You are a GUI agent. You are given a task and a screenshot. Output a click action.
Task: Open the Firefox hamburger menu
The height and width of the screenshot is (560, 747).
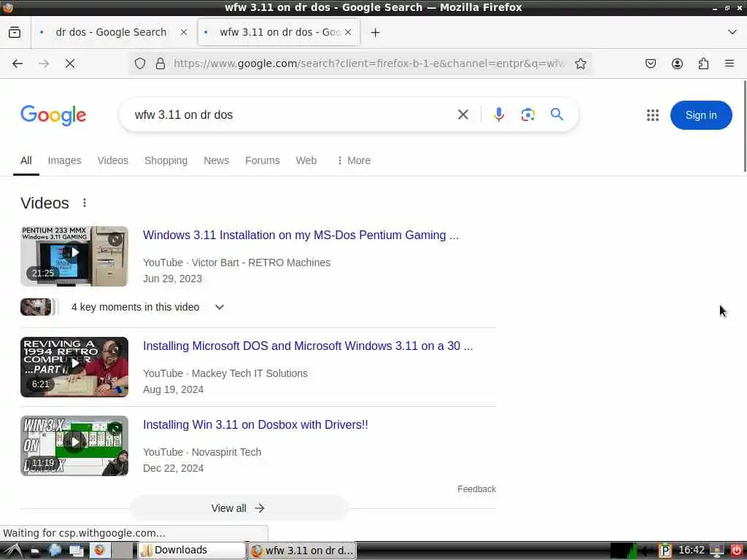point(729,63)
